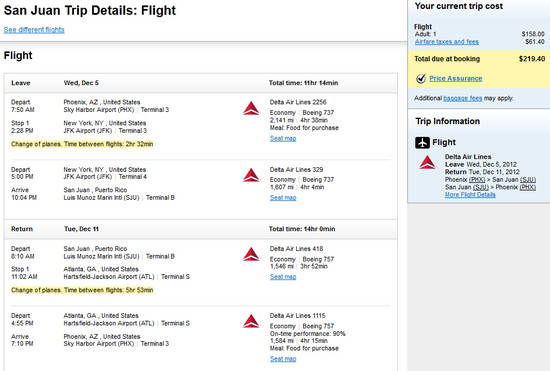Open the baggage fees link
Viewport: 550px width, 371px height.
click(463, 99)
